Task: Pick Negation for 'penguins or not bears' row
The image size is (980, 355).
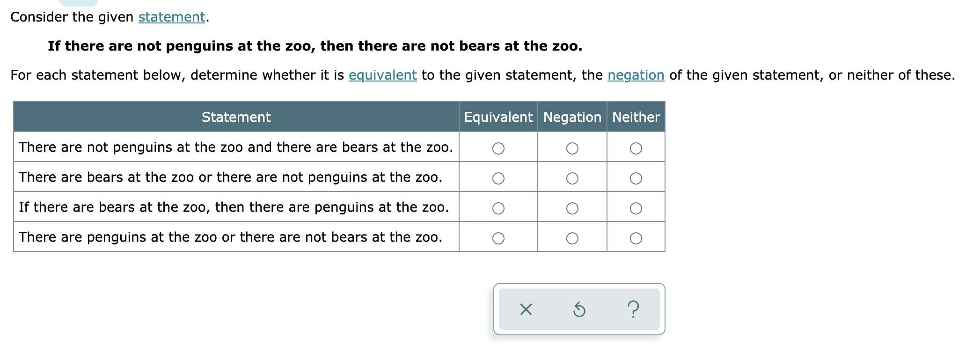Action: [572, 238]
